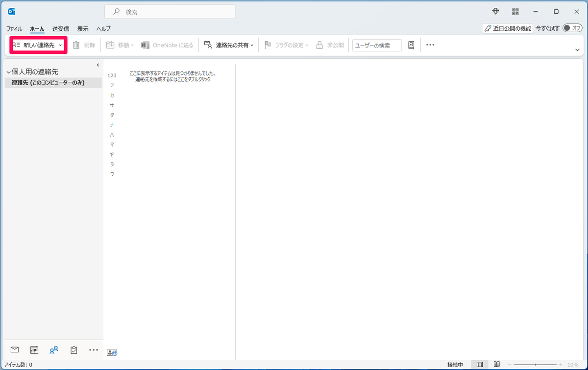Click アイテム数: 0 in status bar
588x370 pixels.
pos(18,365)
